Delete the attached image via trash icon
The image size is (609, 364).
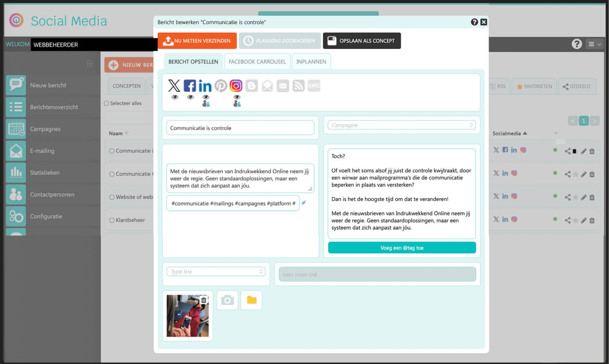[204, 300]
